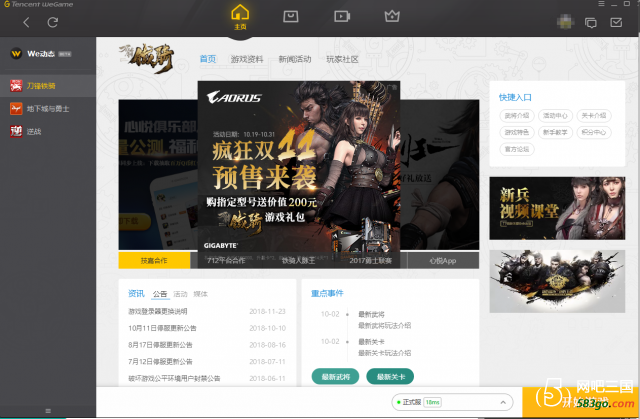
Task: Go to the 主页 home icon
Action: [240, 17]
